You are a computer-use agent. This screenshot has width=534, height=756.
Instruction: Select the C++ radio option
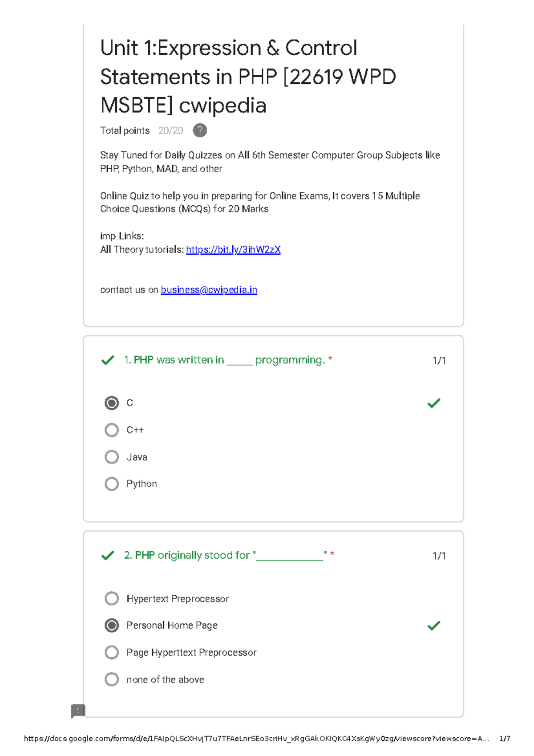coord(112,430)
